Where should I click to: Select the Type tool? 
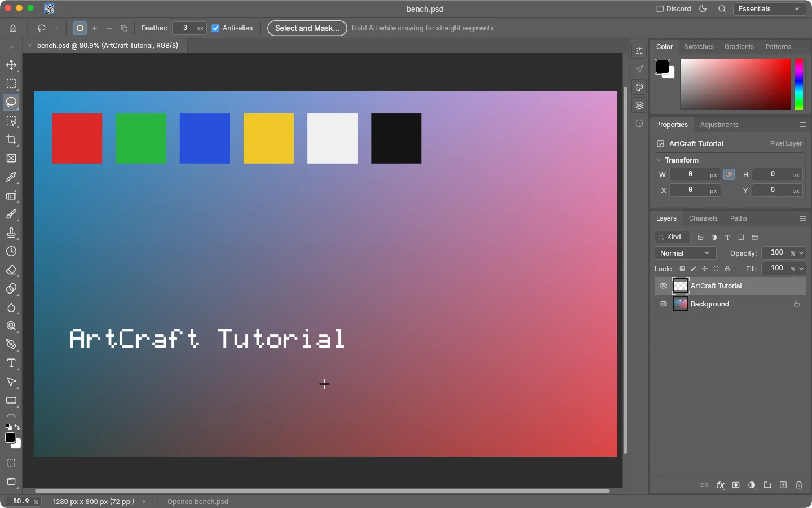(11, 363)
